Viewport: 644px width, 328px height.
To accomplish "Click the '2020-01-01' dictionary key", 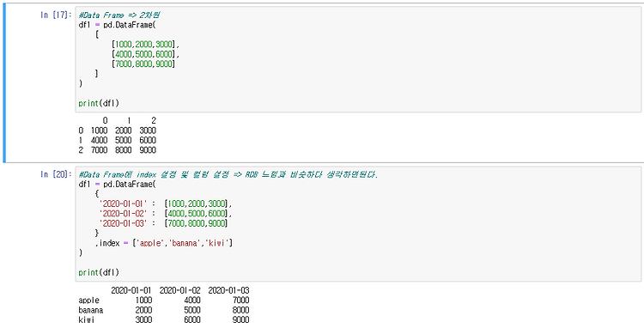I will click(x=123, y=203).
